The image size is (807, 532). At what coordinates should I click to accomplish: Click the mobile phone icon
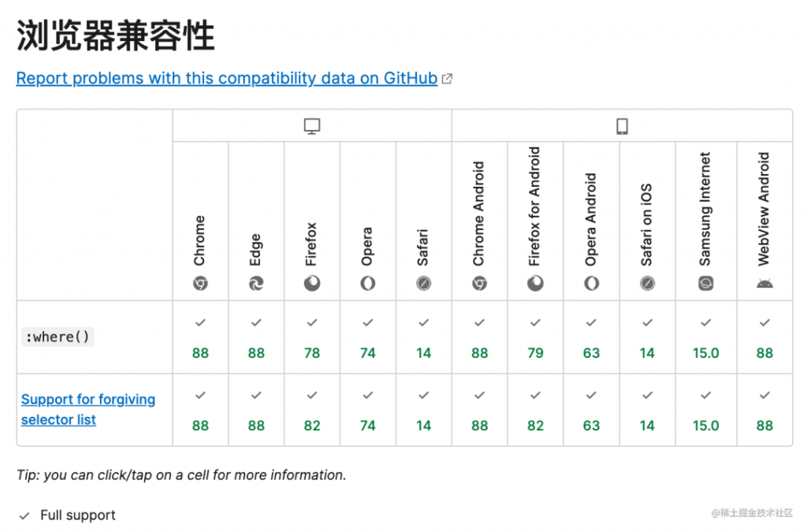point(623,126)
